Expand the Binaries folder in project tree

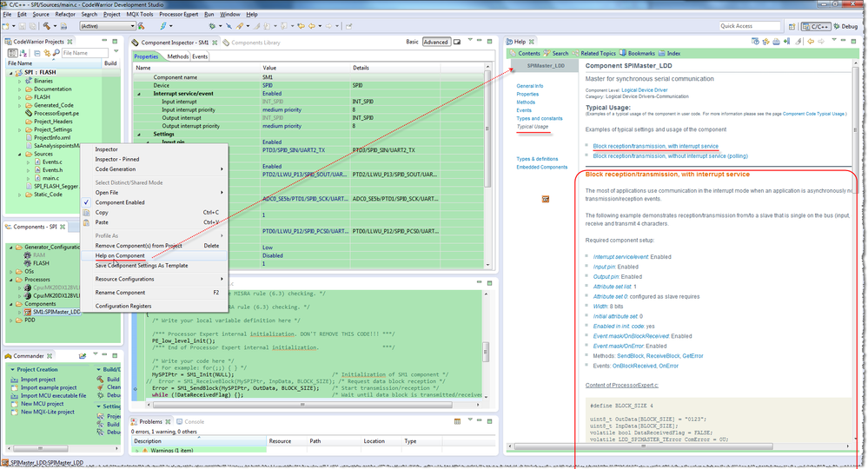click(x=21, y=81)
